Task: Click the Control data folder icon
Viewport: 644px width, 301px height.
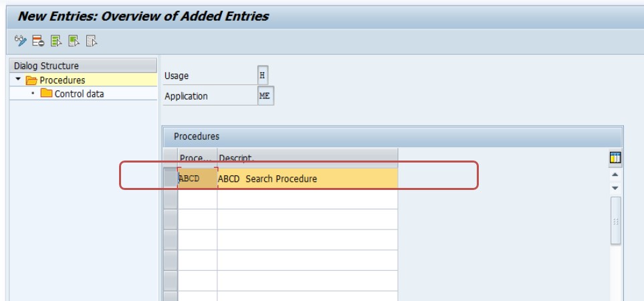Action: (46, 93)
